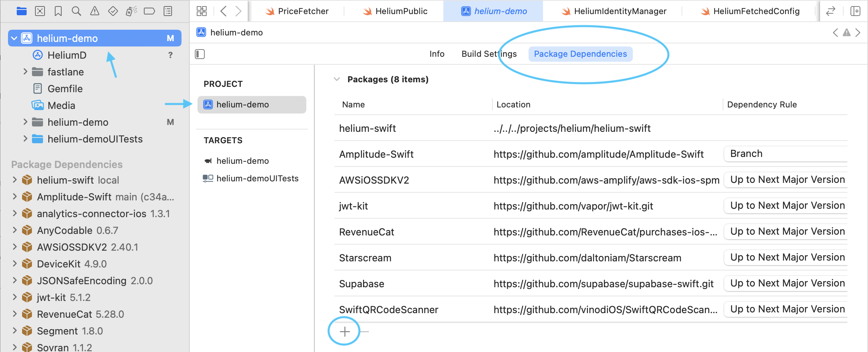Open the Project navigator folder icon
868x352 pixels.
[x=22, y=11]
